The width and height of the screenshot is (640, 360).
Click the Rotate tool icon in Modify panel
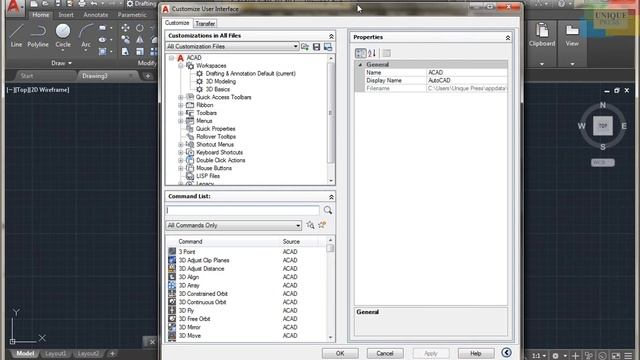click(140, 28)
